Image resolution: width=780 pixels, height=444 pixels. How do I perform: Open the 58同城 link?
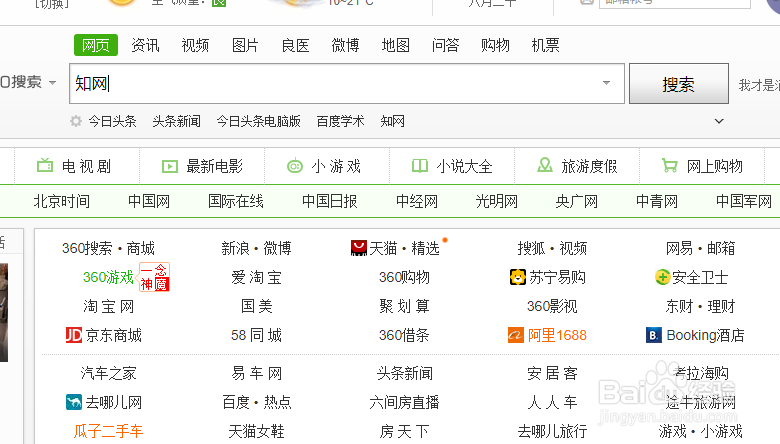pyautogui.click(x=256, y=335)
